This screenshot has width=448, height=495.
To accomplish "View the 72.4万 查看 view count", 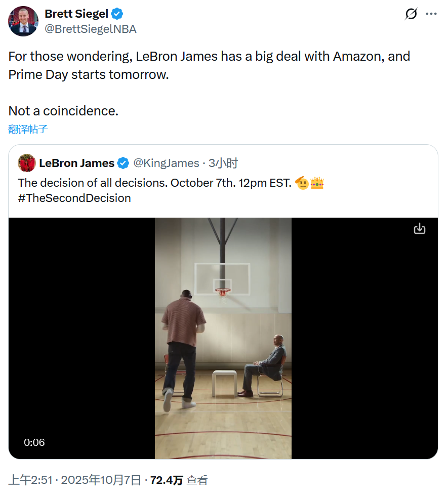I will tap(179, 480).
